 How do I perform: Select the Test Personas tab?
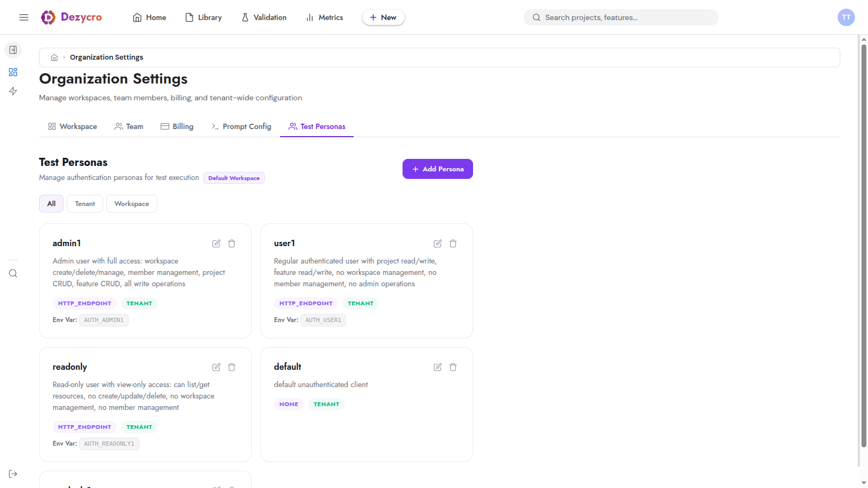click(x=317, y=126)
